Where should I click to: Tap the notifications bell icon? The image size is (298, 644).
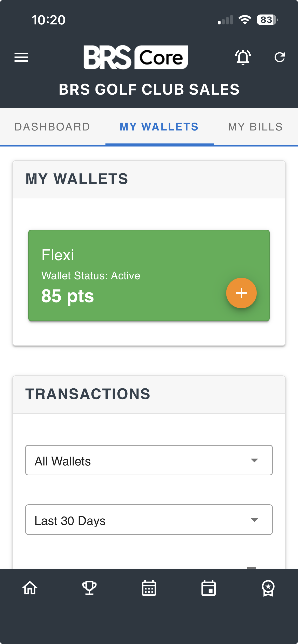[243, 57]
